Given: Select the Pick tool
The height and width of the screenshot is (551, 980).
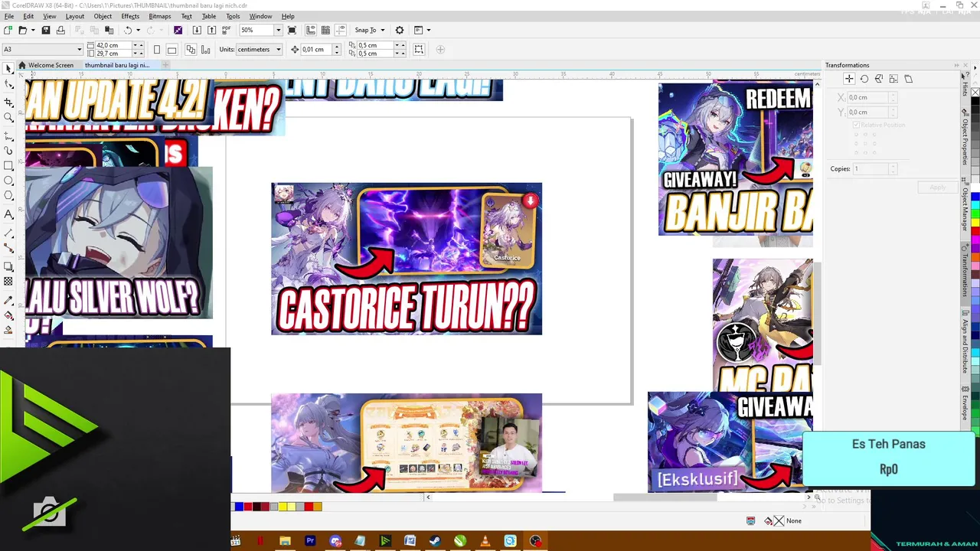Looking at the screenshot, I should tap(8, 69).
